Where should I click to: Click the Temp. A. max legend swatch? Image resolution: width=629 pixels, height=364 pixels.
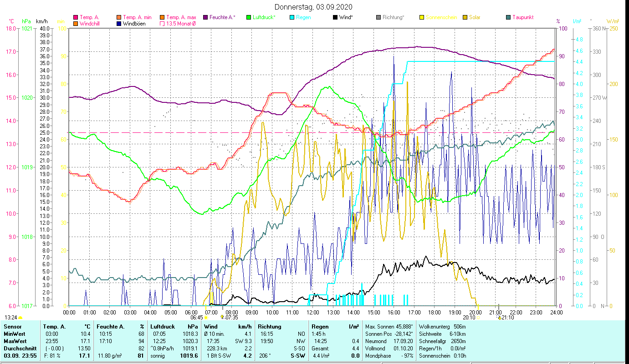tap(162, 17)
